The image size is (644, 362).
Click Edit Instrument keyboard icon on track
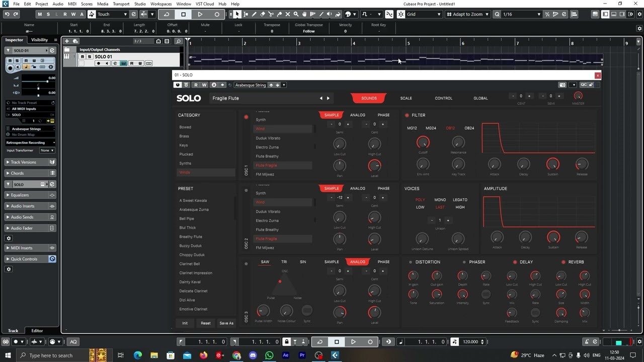tap(123, 63)
